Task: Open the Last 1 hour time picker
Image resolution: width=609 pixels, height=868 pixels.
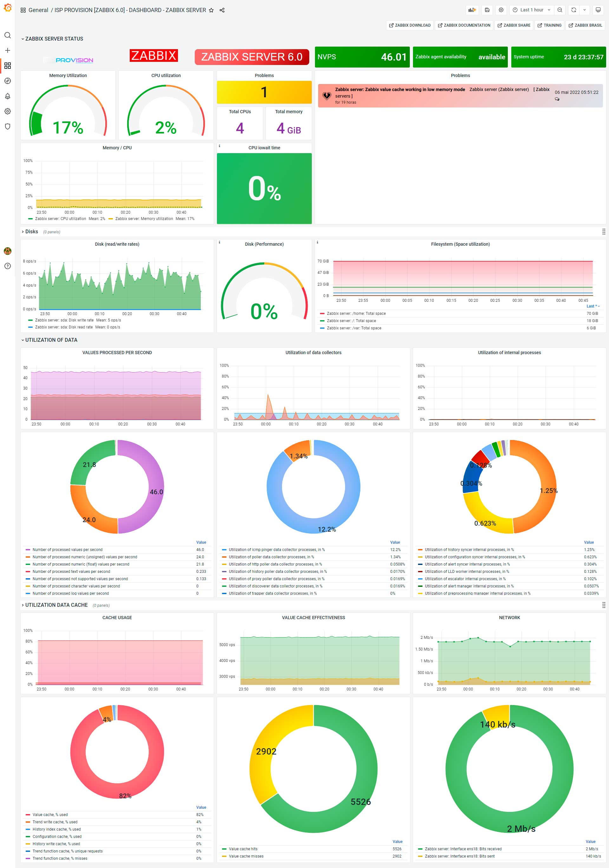Action: [532, 10]
